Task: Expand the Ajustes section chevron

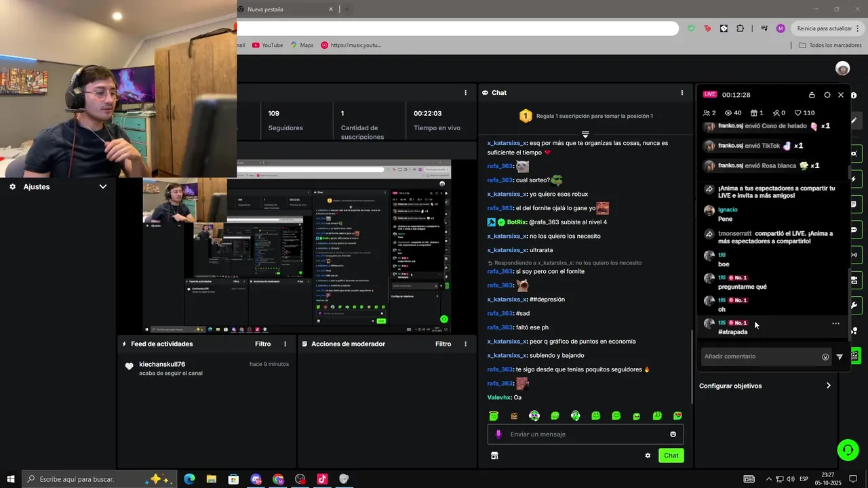Action: [103, 186]
